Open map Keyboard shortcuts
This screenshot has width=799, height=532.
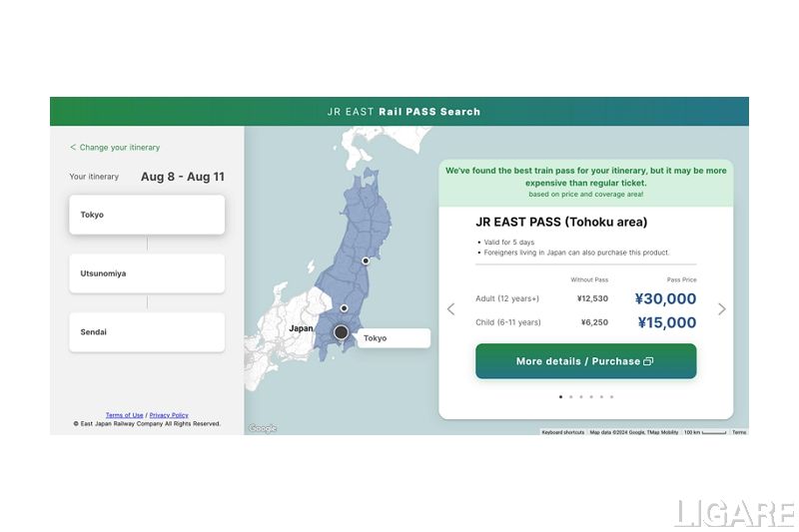[x=563, y=432]
